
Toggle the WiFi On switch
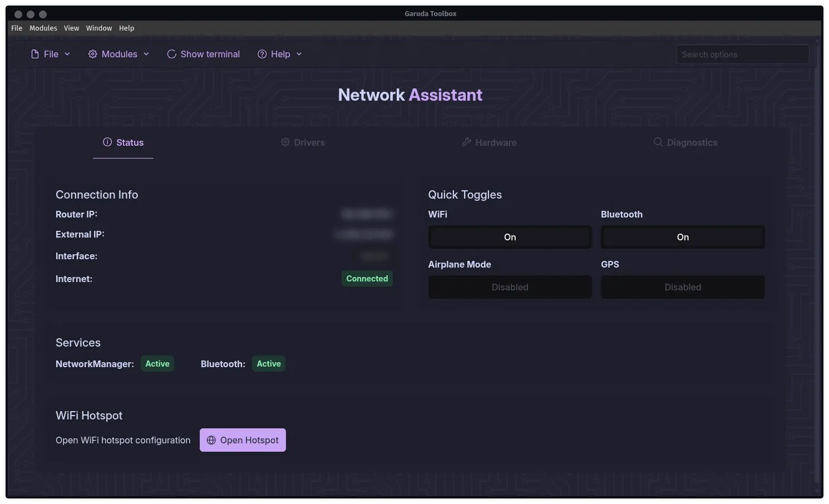tap(510, 237)
